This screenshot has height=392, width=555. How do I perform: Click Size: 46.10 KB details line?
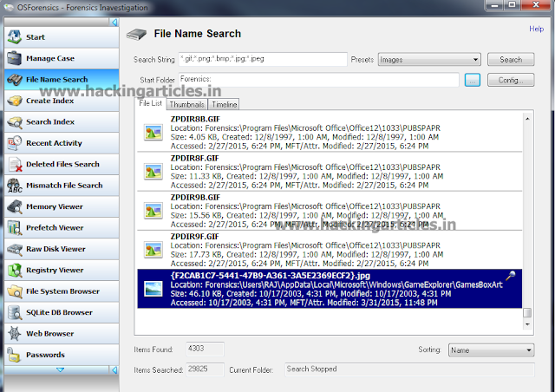pyautogui.click(x=310, y=294)
